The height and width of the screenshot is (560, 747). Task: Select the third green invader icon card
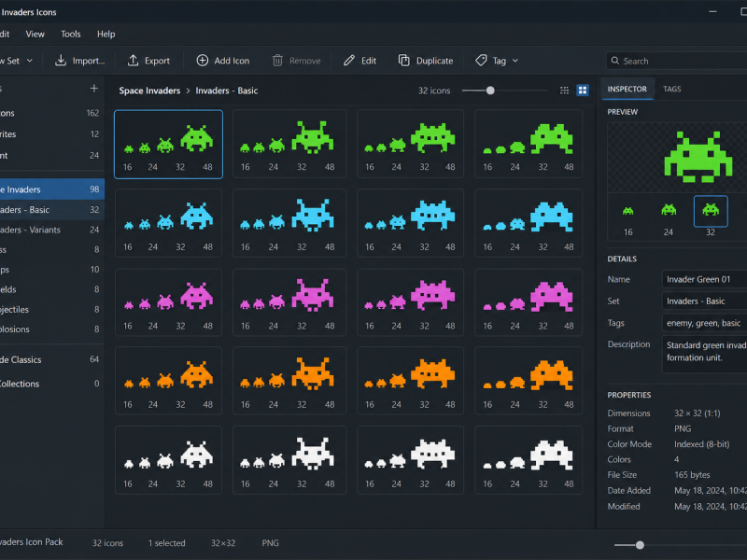[x=410, y=145]
